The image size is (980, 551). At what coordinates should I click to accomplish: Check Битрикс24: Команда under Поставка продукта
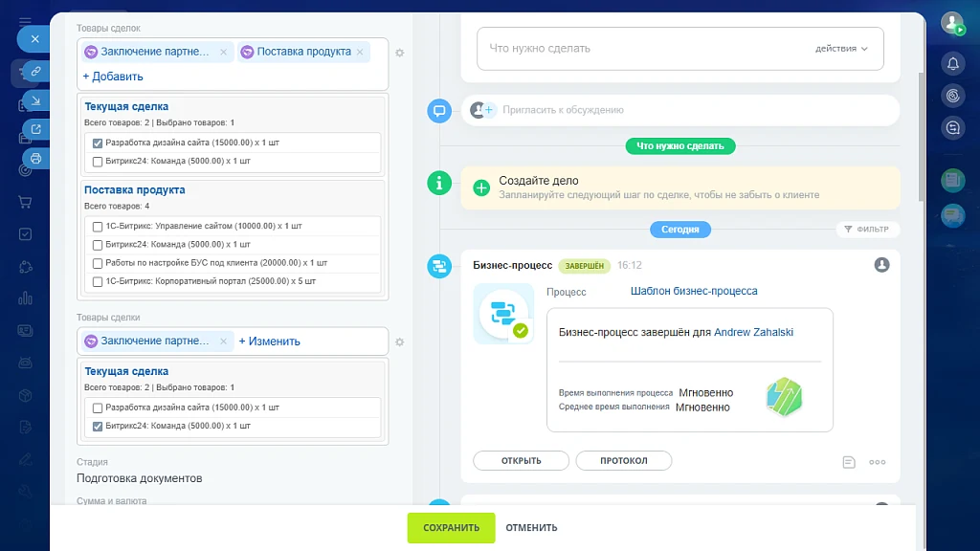point(98,245)
